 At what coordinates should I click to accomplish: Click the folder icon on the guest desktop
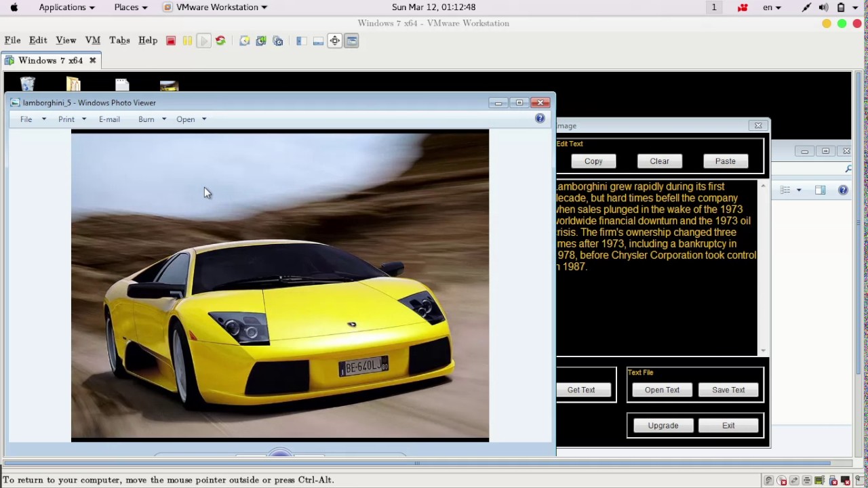tap(74, 85)
